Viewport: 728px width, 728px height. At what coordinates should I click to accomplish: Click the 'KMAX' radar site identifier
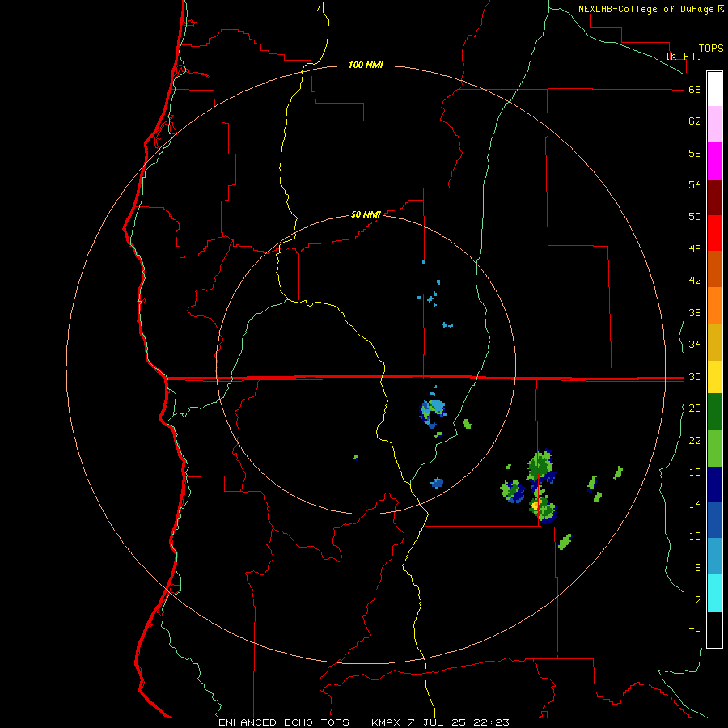pos(387,722)
